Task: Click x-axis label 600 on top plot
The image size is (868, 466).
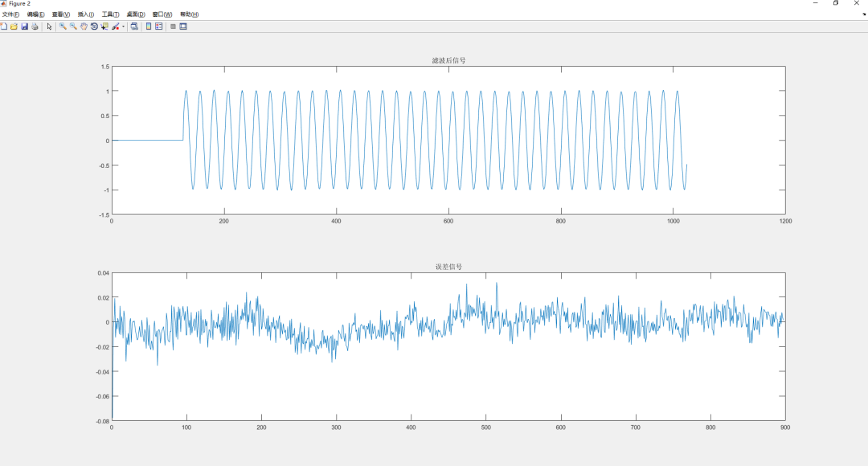Action: pyautogui.click(x=448, y=221)
